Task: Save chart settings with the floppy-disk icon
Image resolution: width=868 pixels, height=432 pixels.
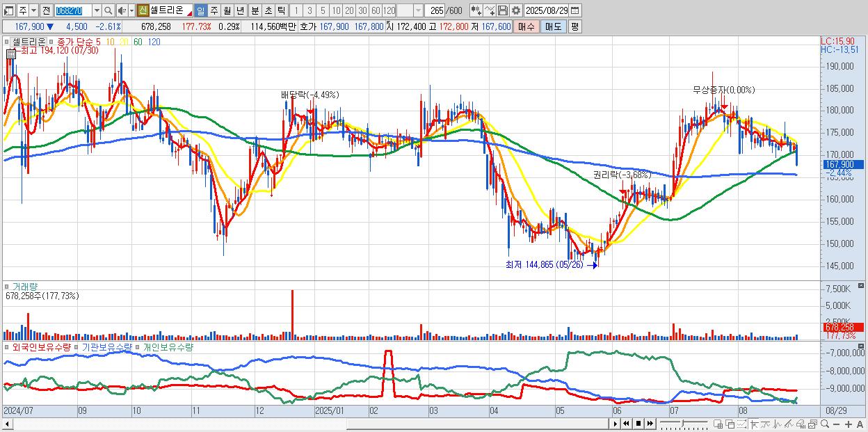Action: (x=503, y=10)
